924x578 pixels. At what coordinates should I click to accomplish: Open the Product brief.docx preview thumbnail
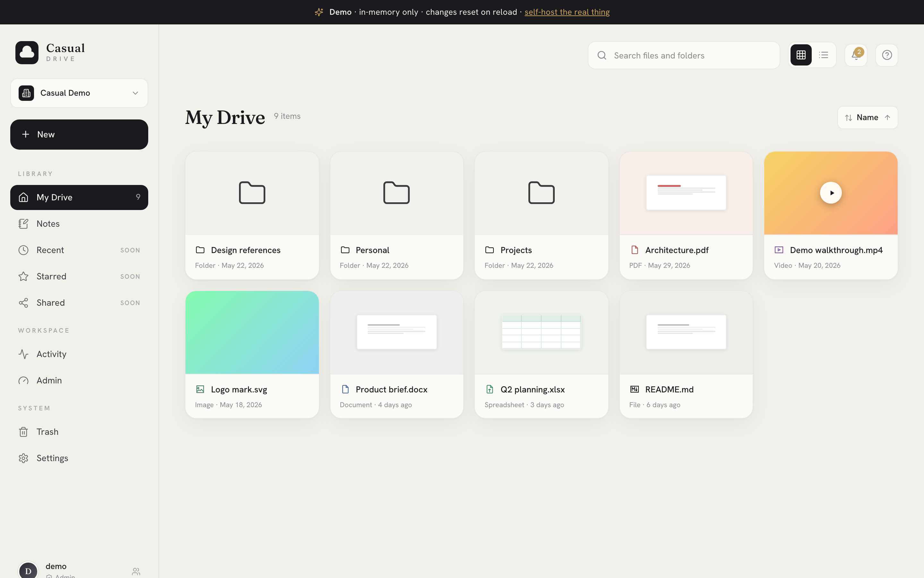coord(397,332)
